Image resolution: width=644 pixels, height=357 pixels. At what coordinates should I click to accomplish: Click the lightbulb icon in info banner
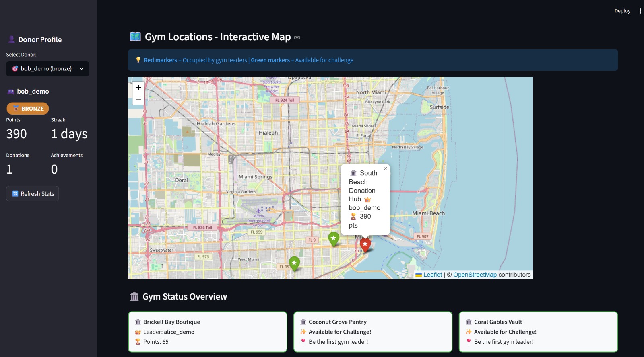(x=138, y=60)
